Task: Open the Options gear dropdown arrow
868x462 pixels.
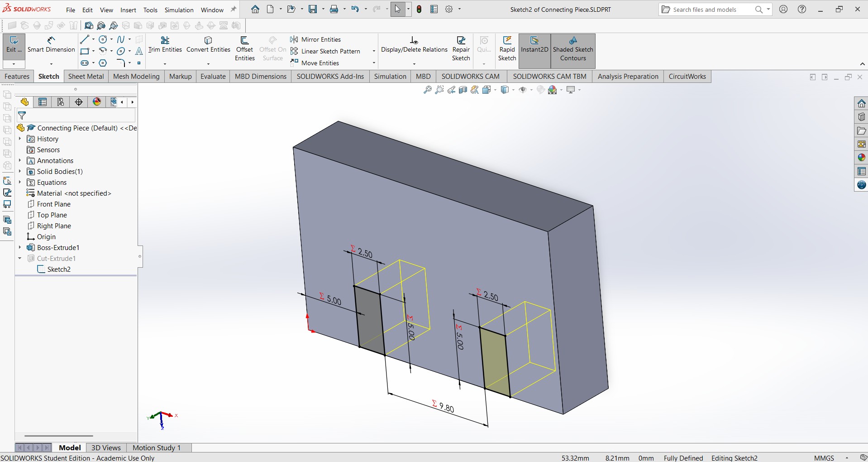Action: pyautogui.click(x=459, y=9)
